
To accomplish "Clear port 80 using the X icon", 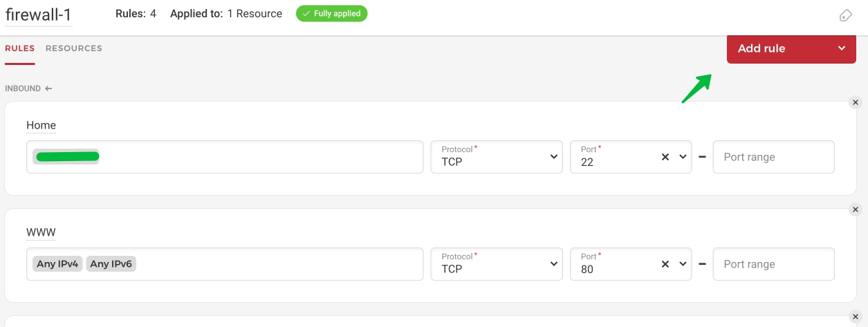I will pos(665,264).
